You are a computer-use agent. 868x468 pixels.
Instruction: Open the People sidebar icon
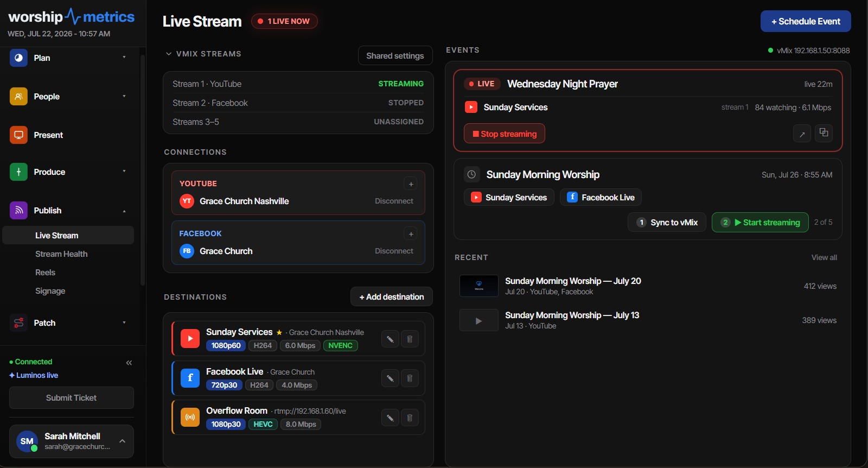tap(18, 96)
